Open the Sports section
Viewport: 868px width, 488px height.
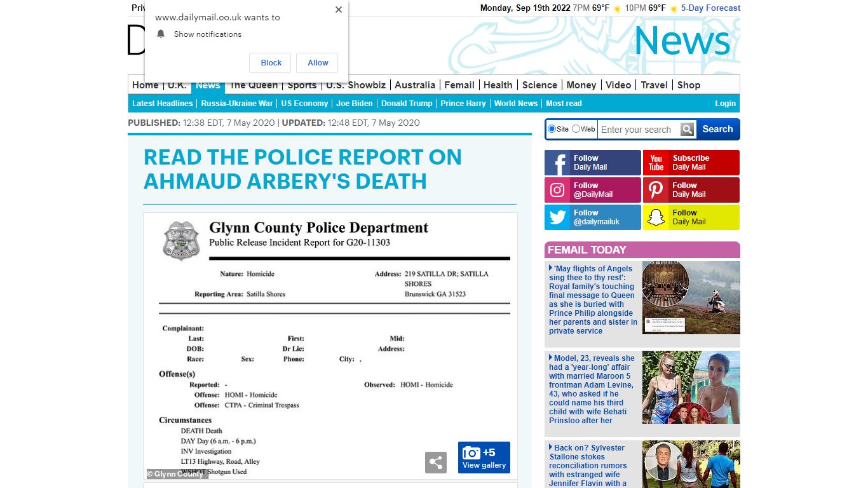pos(302,85)
